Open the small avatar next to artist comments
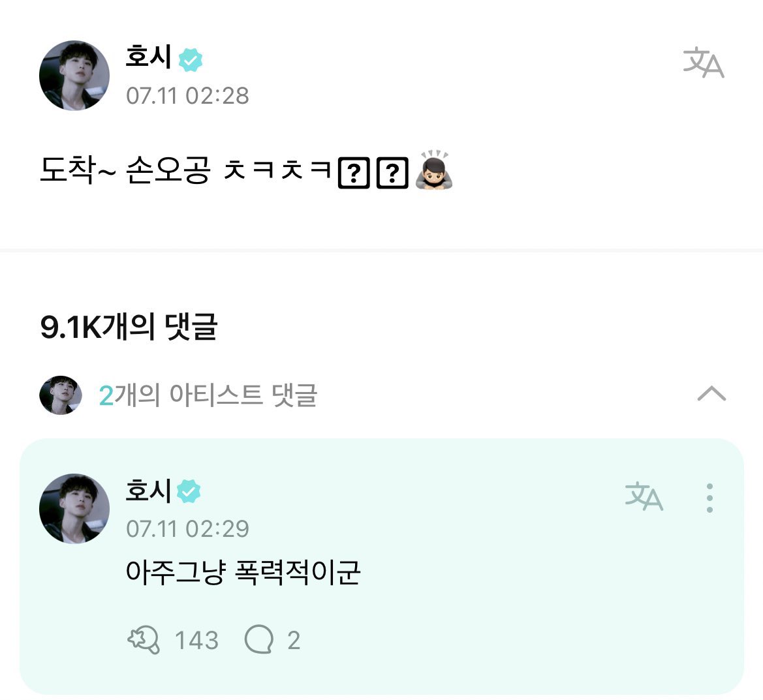 point(60,395)
